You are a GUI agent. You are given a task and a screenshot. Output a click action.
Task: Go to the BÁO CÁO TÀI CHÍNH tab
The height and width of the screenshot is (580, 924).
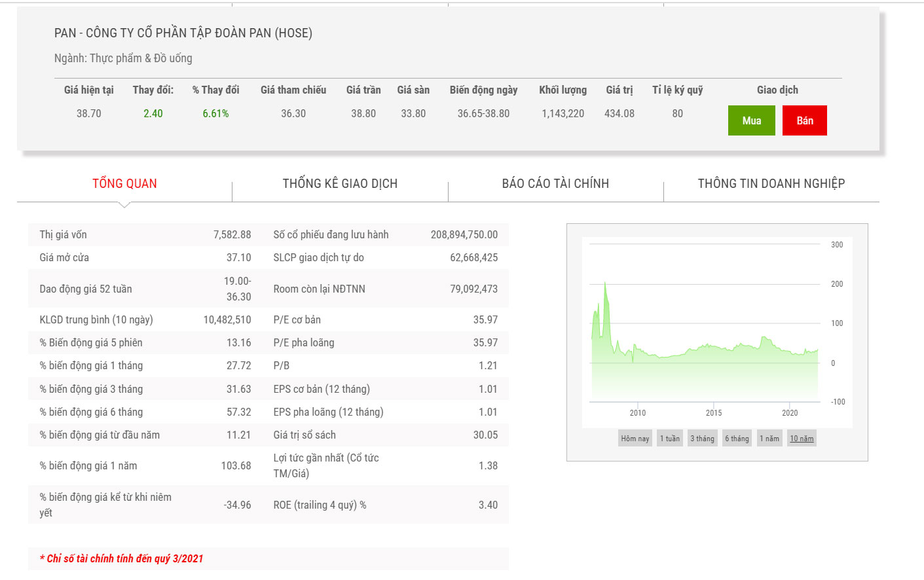(555, 184)
